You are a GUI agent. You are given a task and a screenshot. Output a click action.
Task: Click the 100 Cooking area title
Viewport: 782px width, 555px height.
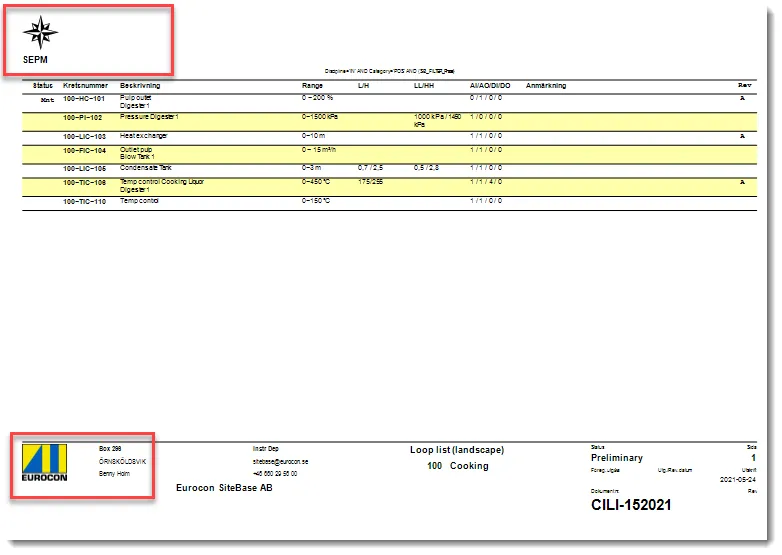pos(458,466)
